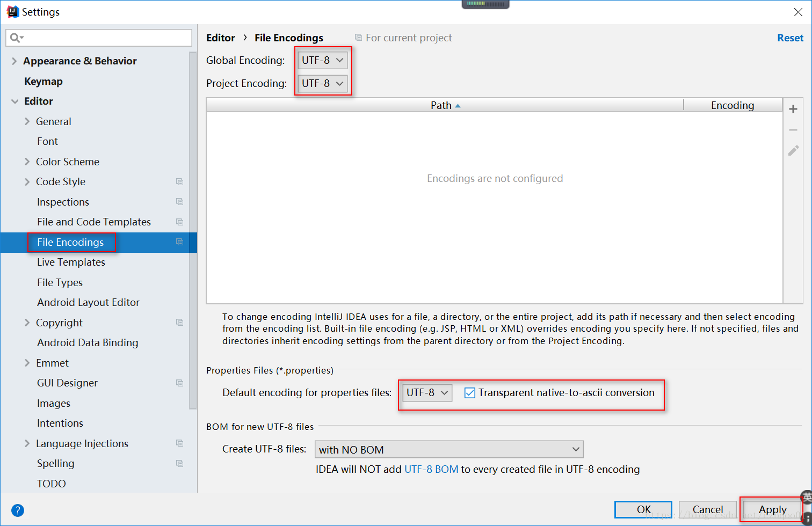Select File Encodings in the tree
The width and height of the screenshot is (812, 526).
(70, 242)
